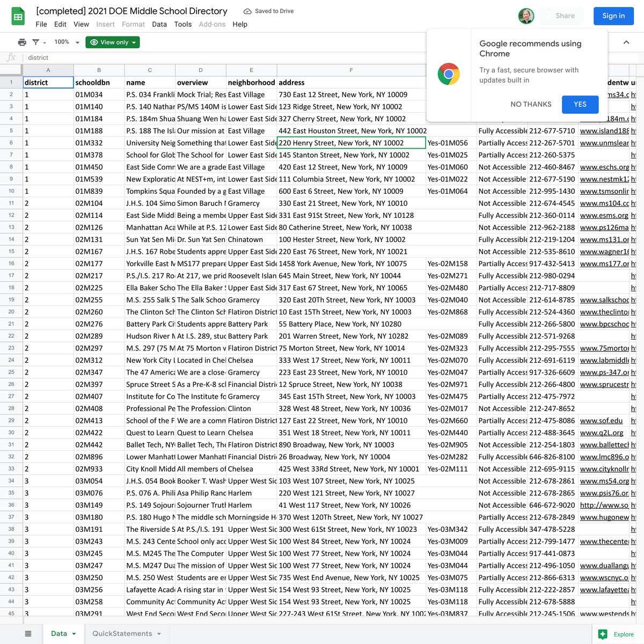Open link www.sof.edu
This screenshot has width=644, height=644.
pyautogui.click(x=601, y=421)
